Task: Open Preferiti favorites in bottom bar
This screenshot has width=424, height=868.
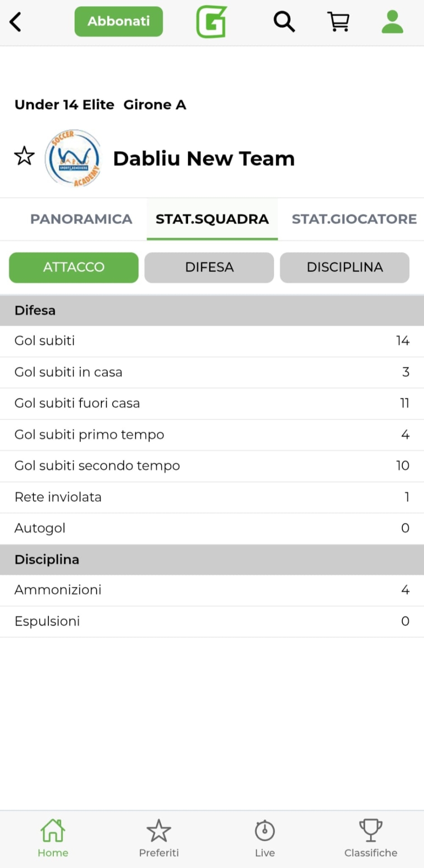Action: tap(159, 838)
